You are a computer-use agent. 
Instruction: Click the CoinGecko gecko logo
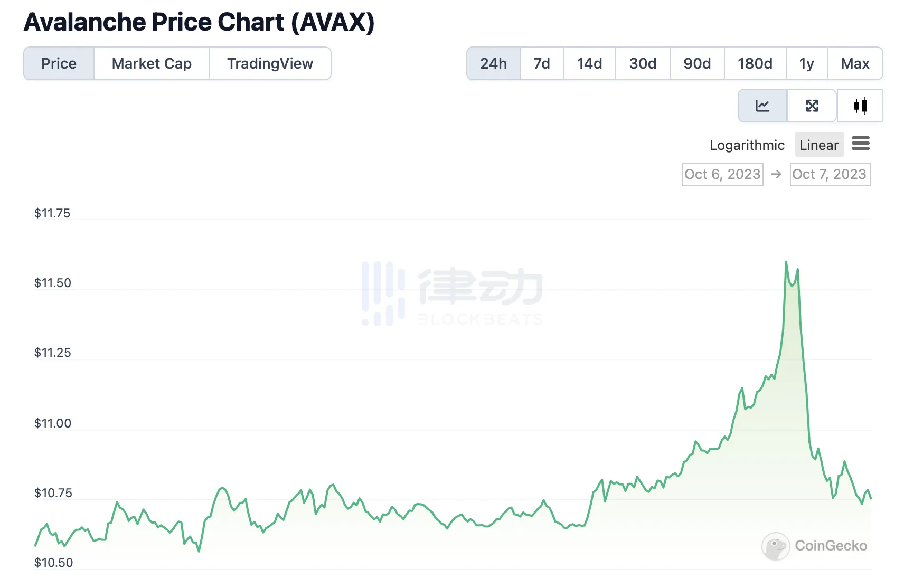pos(775,546)
